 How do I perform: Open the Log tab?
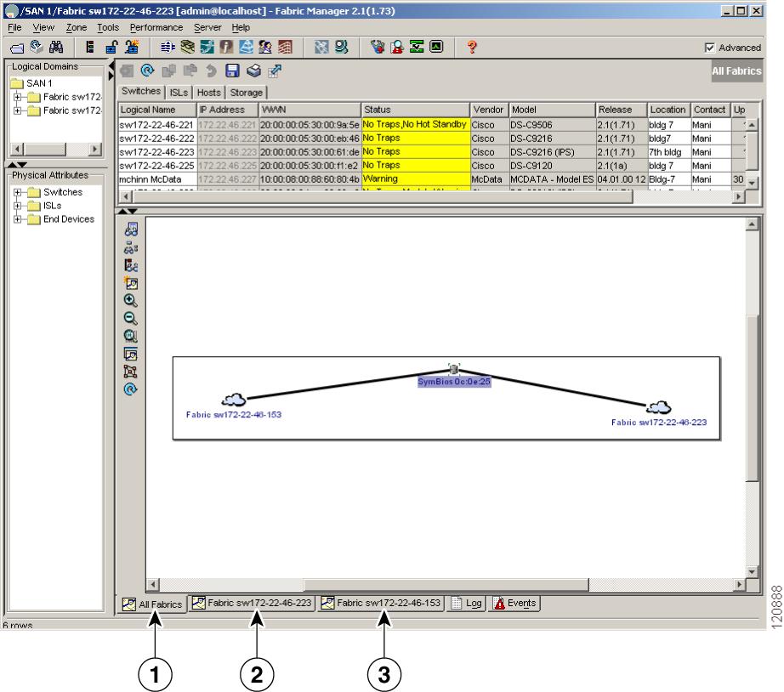point(467,603)
